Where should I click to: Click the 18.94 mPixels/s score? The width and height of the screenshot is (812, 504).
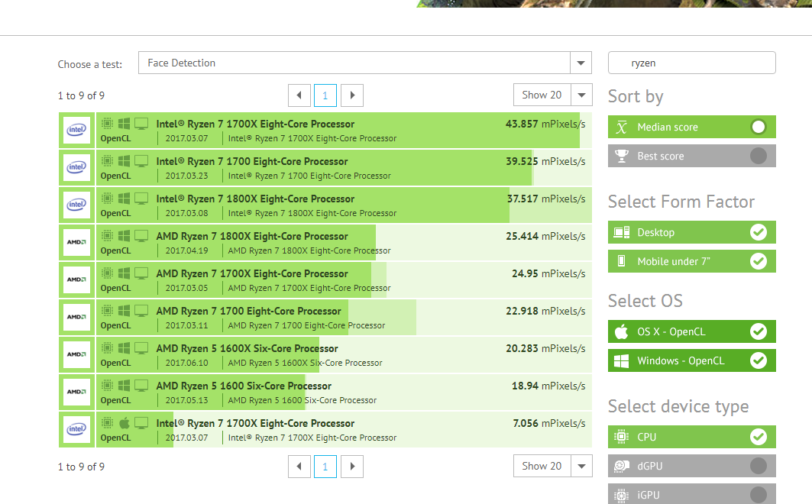click(x=548, y=386)
